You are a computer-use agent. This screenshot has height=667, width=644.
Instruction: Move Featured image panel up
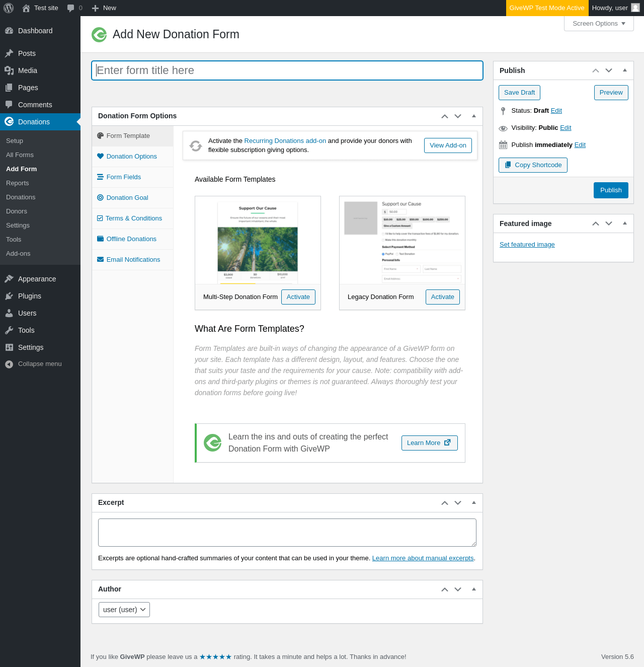(596, 224)
